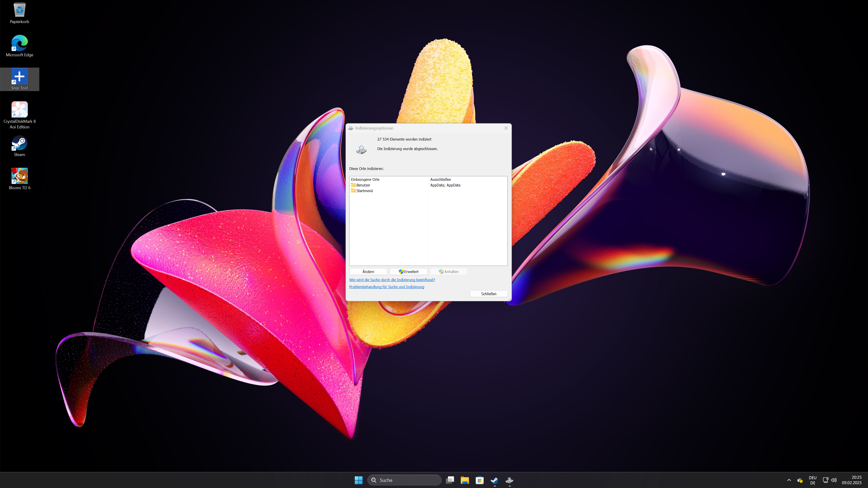Open the indexing influence help link

pos(392,280)
